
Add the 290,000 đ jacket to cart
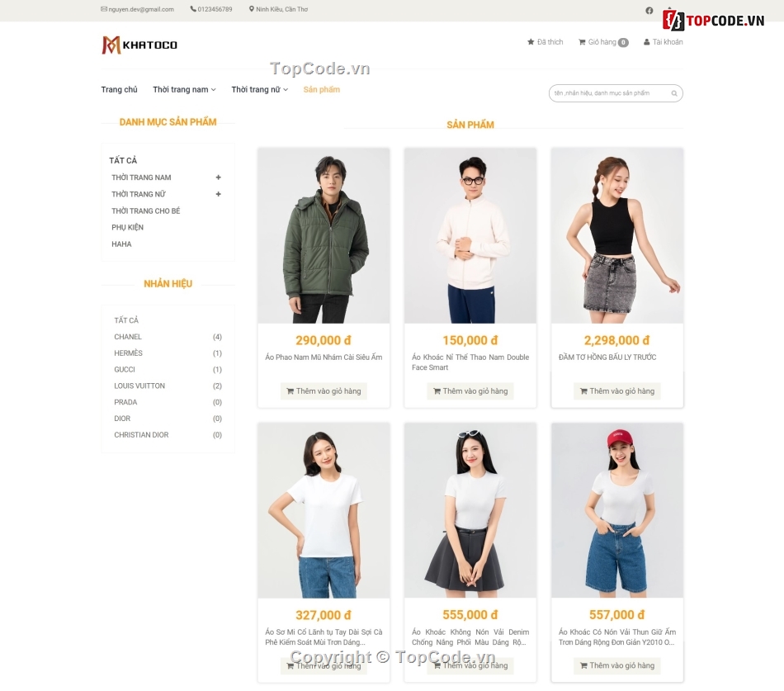(324, 391)
